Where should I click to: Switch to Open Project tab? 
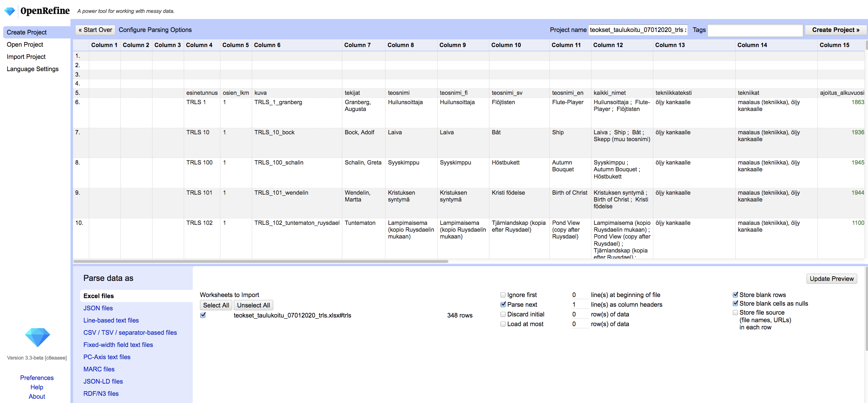25,45
